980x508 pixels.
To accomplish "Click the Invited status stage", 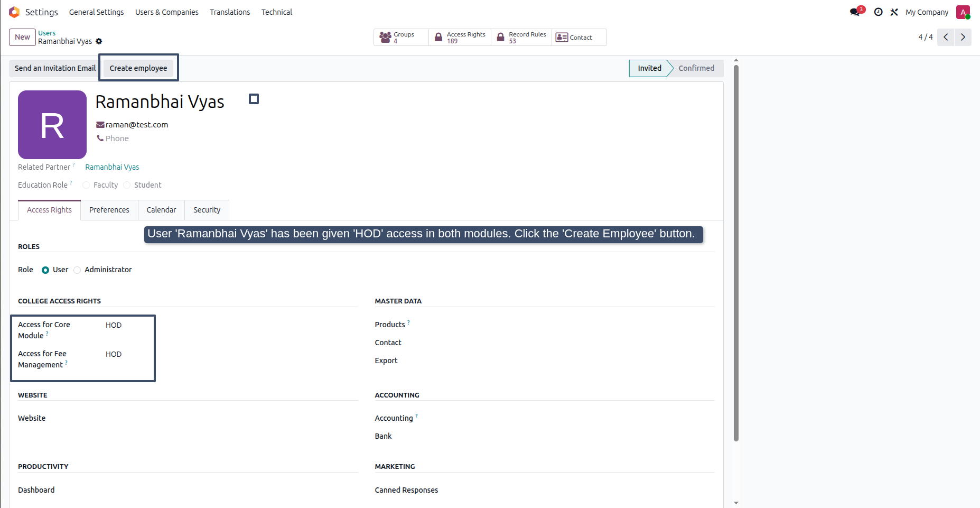I will tap(649, 68).
